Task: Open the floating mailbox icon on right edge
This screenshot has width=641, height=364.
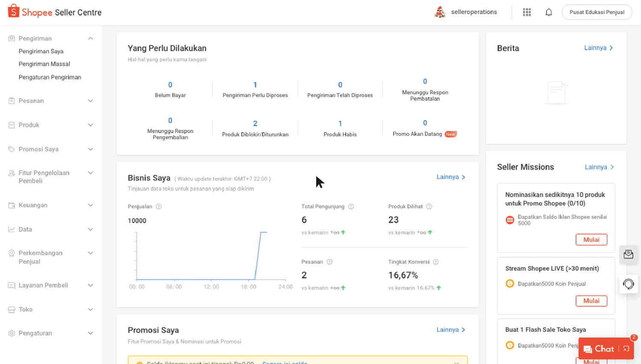Action: click(628, 255)
